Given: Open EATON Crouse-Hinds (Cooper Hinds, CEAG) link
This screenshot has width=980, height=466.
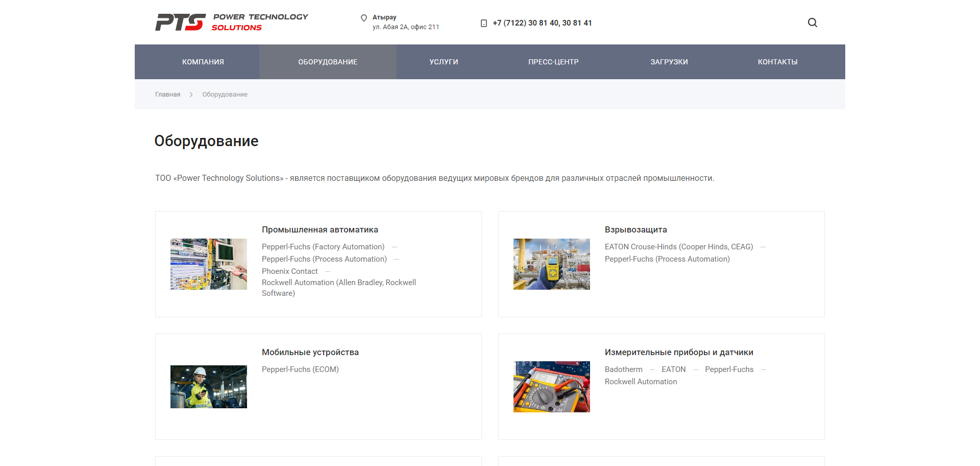Looking at the screenshot, I should click(679, 247).
